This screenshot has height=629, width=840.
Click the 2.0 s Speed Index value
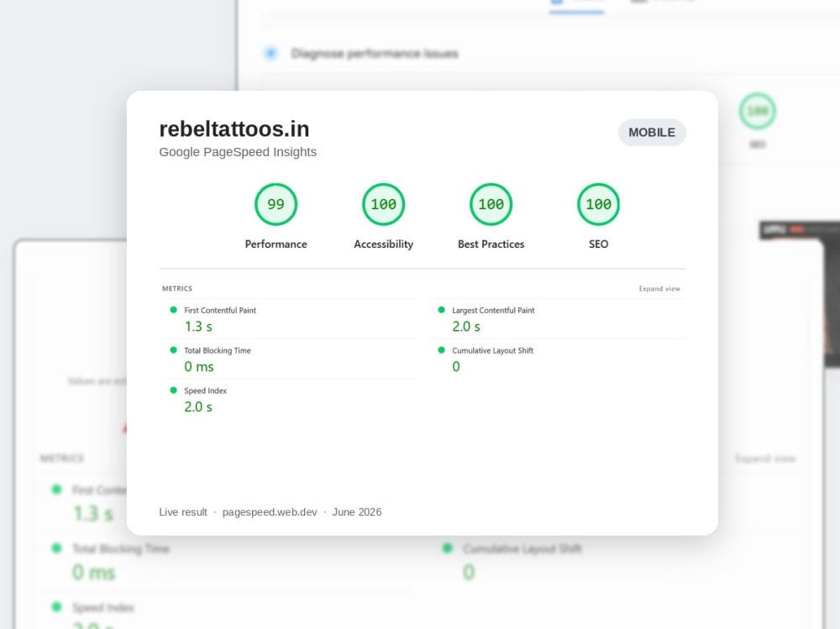(198, 406)
